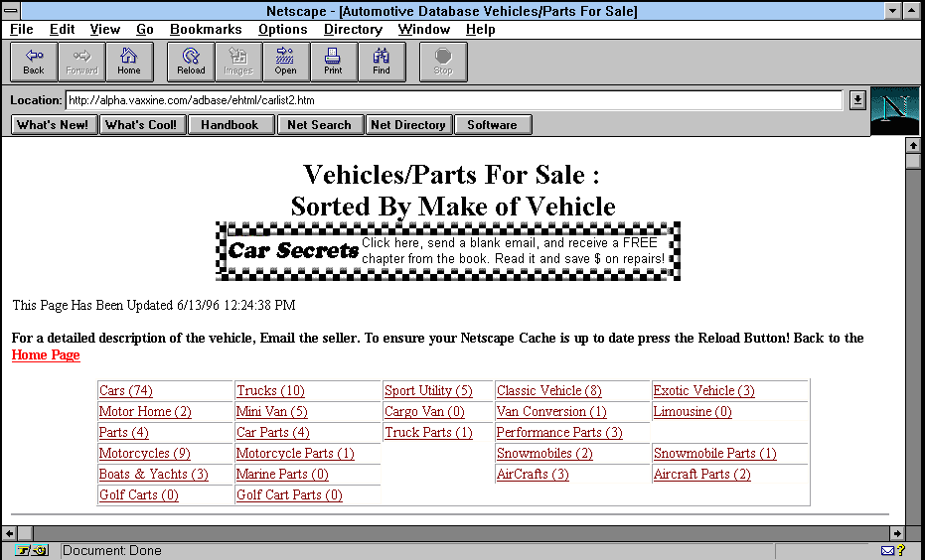Image resolution: width=925 pixels, height=560 pixels.
Task: Click the What's New! button
Action: point(54,125)
